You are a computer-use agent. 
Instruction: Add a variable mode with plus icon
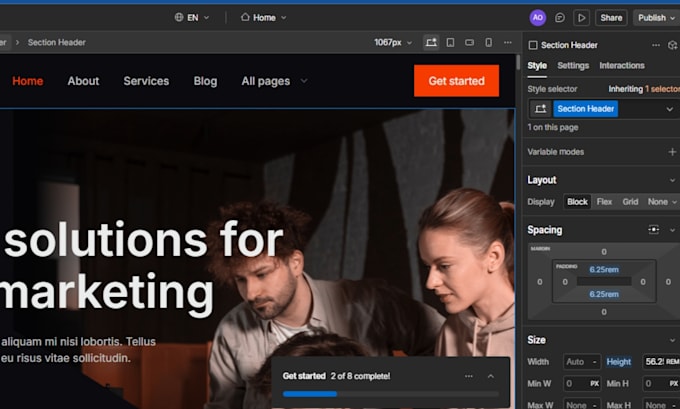click(x=672, y=152)
